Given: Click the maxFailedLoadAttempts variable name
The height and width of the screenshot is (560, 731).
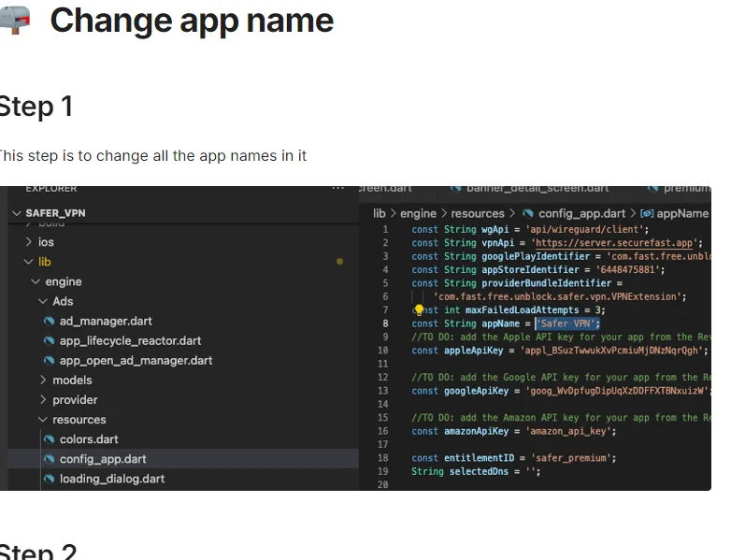Looking at the screenshot, I should tap(522, 310).
